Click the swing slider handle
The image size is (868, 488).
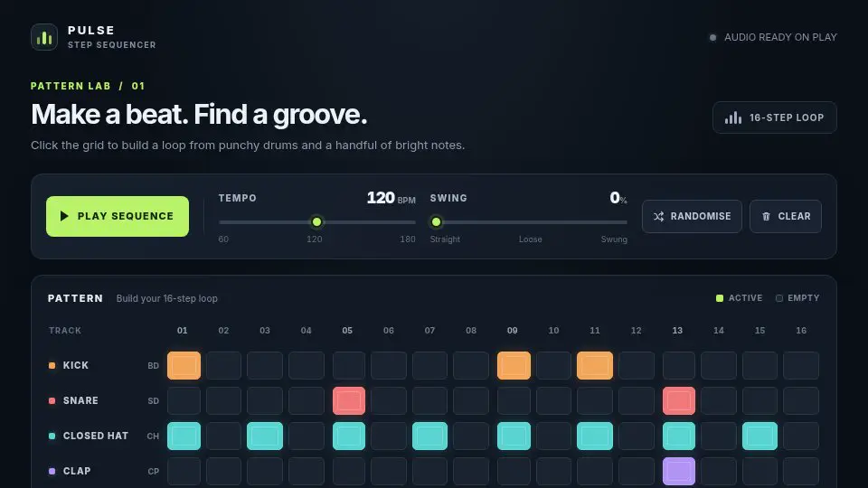pyautogui.click(x=436, y=222)
